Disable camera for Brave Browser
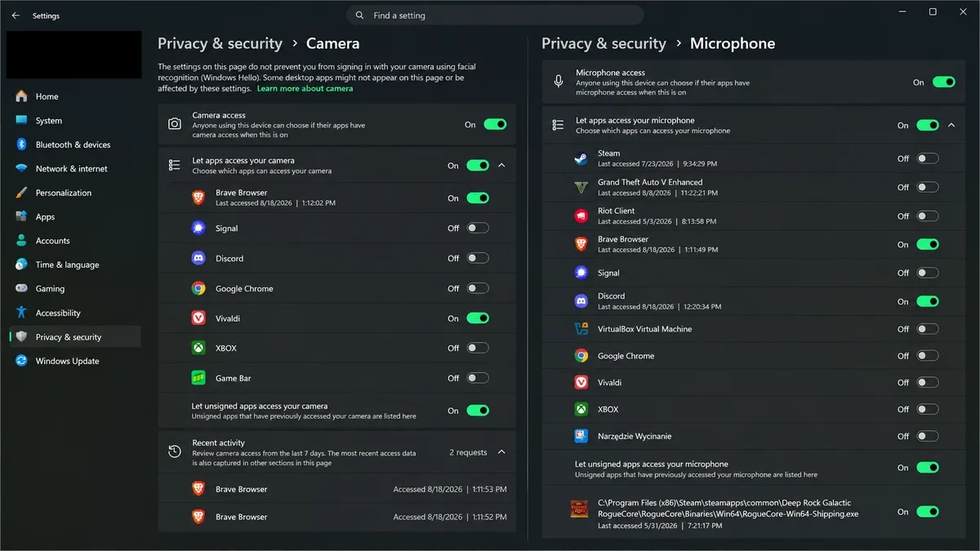 [x=478, y=198]
